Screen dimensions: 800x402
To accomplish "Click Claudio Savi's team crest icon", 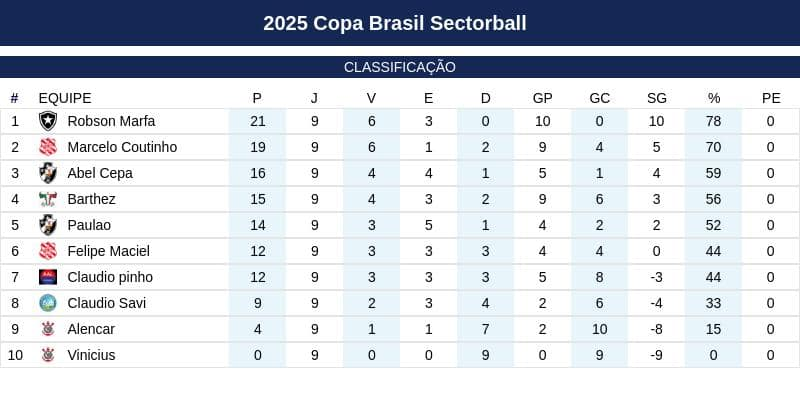I will (48, 303).
